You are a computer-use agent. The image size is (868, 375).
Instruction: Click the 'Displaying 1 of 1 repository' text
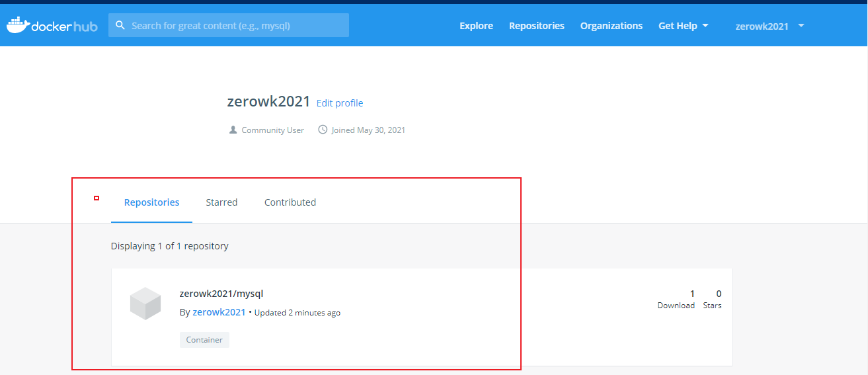point(170,246)
